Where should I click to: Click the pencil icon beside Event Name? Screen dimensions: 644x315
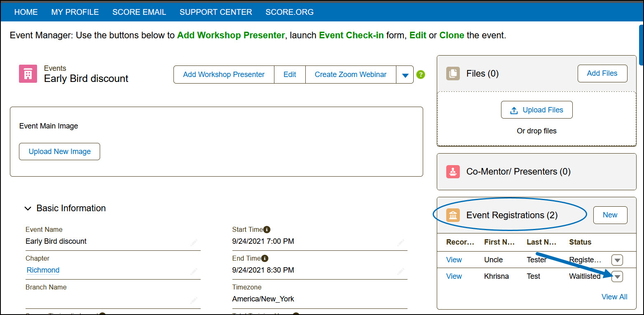coord(194,242)
